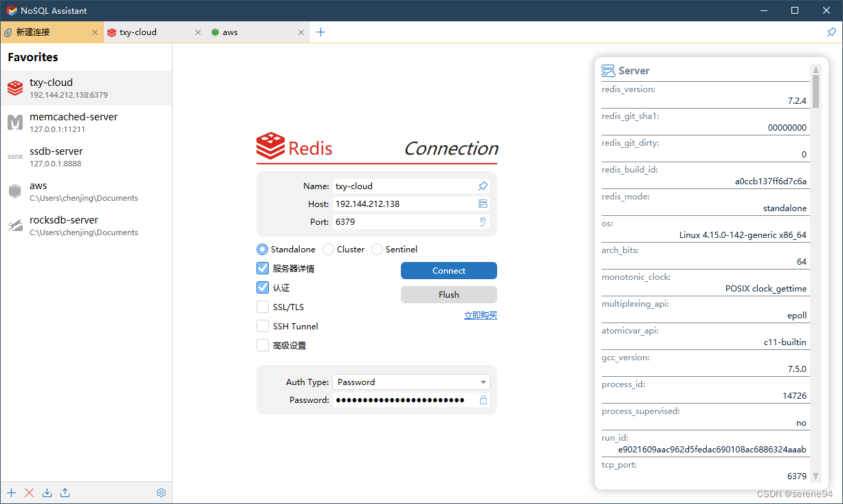Click the redis_build_id value a0ccb137ff6d7c6a
Viewport: 843px width, 504px height.
point(771,182)
